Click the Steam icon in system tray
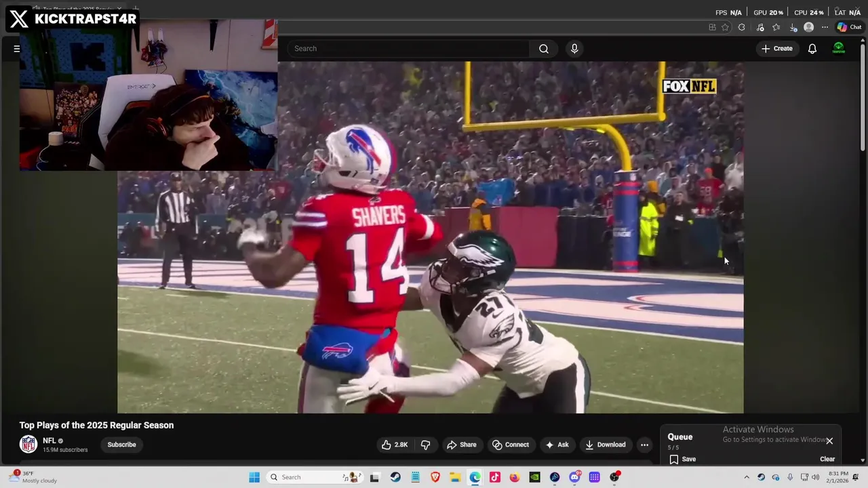The height and width of the screenshot is (488, 868). (x=761, y=477)
